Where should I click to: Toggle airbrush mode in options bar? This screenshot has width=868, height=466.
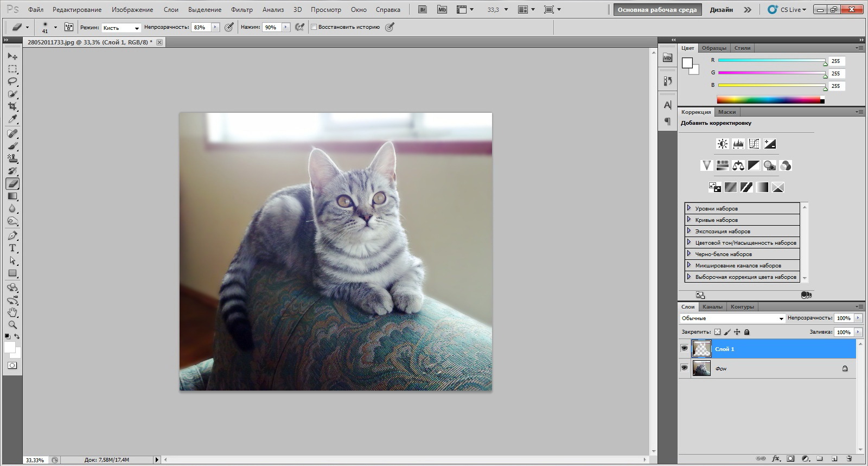pos(299,27)
